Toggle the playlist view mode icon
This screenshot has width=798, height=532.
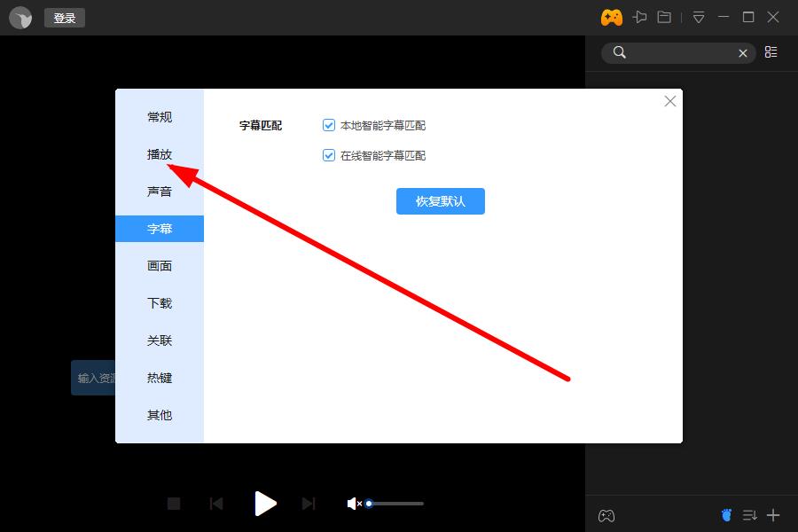[x=771, y=52]
